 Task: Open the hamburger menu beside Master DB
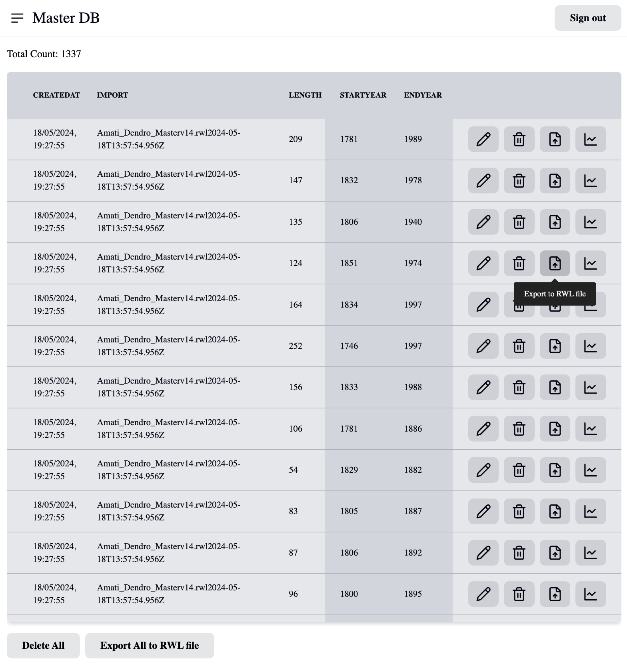pos(17,18)
